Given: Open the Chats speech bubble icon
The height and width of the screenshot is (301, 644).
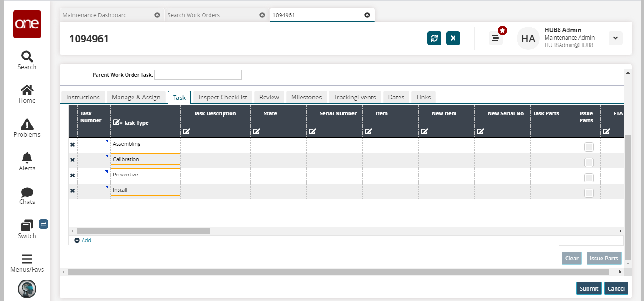Looking at the screenshot, I should [27, 192].
